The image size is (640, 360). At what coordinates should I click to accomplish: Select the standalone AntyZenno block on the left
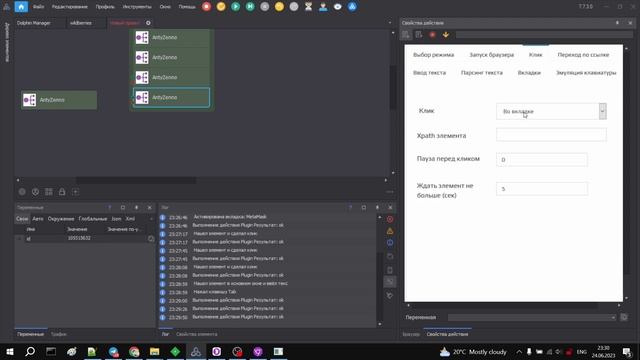click(x=59, y=100)
